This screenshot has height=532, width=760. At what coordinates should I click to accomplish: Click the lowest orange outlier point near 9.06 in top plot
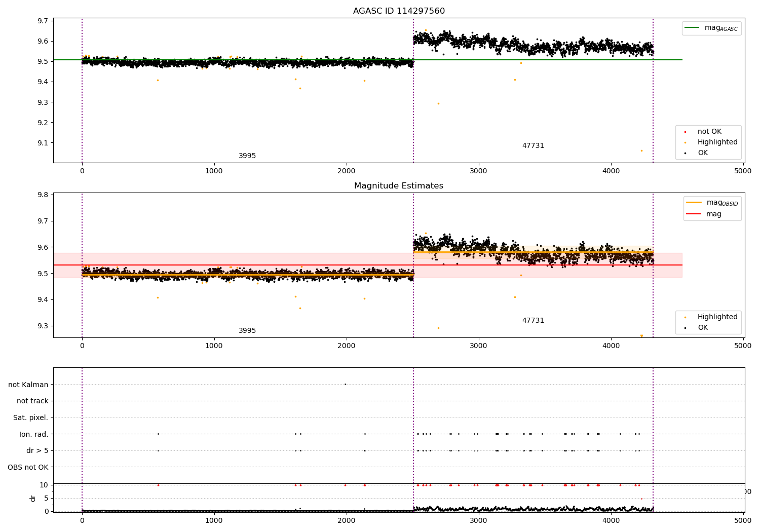click(x=641, y=150)
